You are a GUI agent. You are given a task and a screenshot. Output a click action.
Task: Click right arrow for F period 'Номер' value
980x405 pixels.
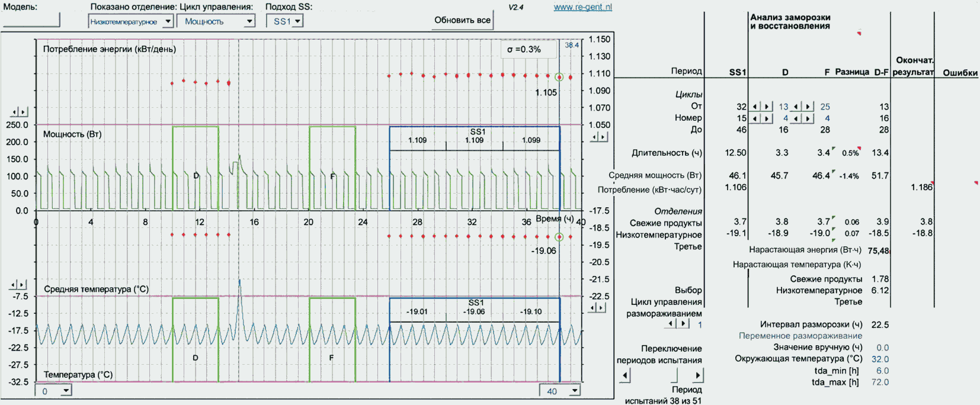pyautogui.click(x=808, y=118)
